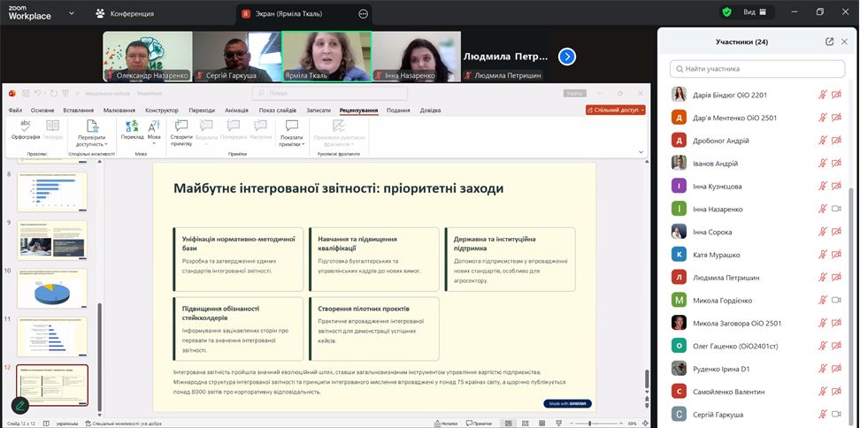
Task: Open the Translate (Переклад) tool
Action: (x=132, y=128)
